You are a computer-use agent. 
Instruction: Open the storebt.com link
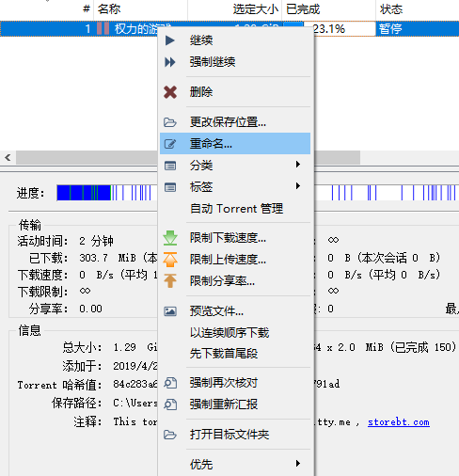tap(399, 422)
